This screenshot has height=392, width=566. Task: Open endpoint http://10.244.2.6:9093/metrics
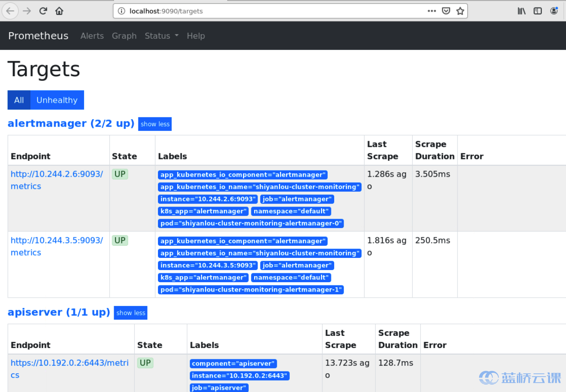point(57,180)
